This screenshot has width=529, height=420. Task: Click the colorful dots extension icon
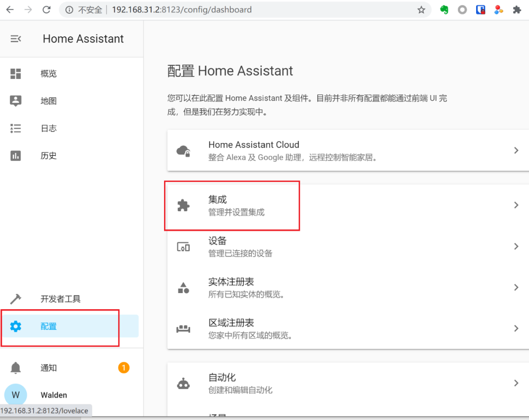pos(499,10)
